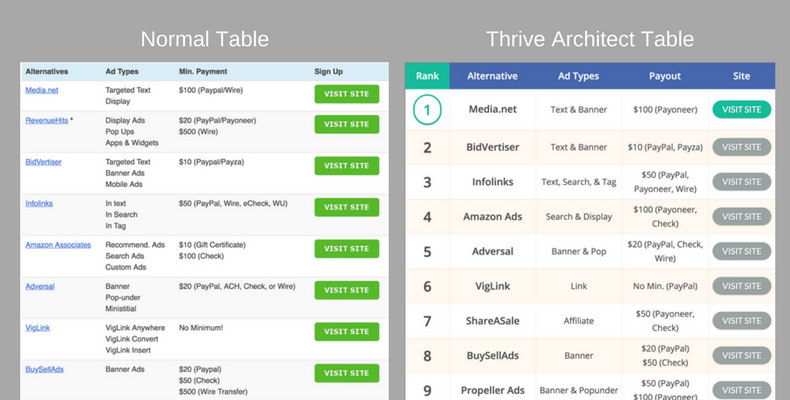Screen dimensions: 790x400
Task: Click VISIT SITE button for Amazon Associates
Action: (347, 248)
